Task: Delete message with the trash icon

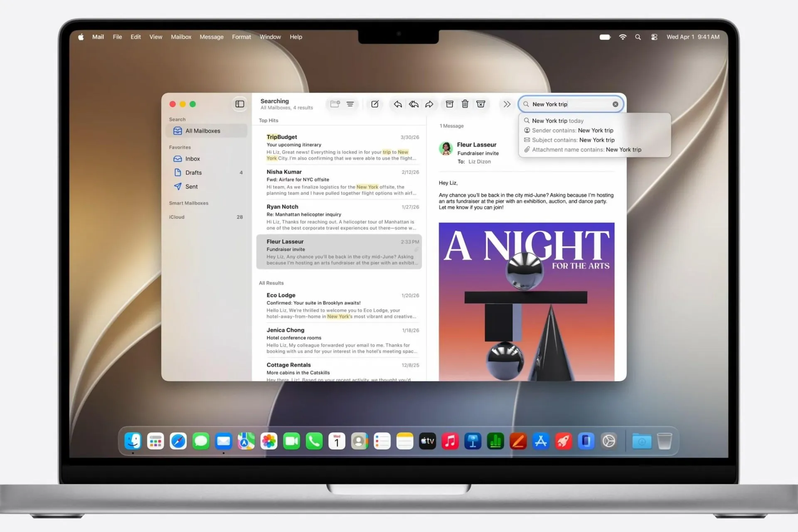Action: click(x=465, y=104)
